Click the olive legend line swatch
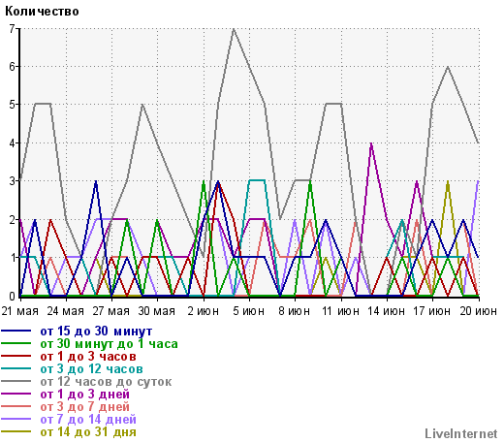This screenshot has width=504, height=443. click(16, 432)
